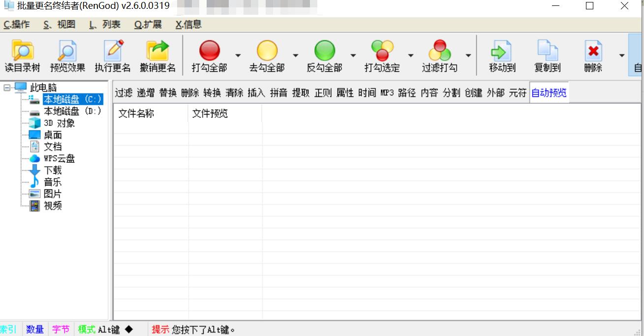The height and width of the screenshot is (336, 644).
Task: Click the 复制到 copy-to icon
Action: click(x=547, y=54)
